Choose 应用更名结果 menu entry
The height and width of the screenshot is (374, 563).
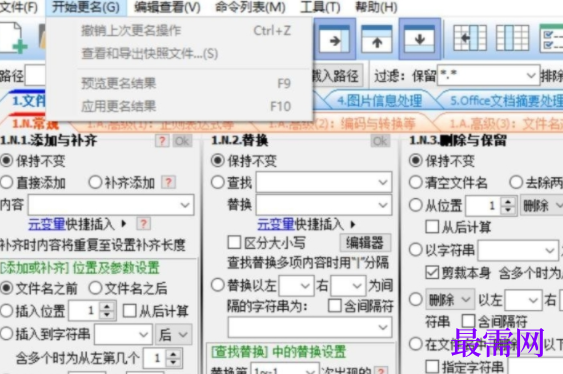click(x=180, y=106)
